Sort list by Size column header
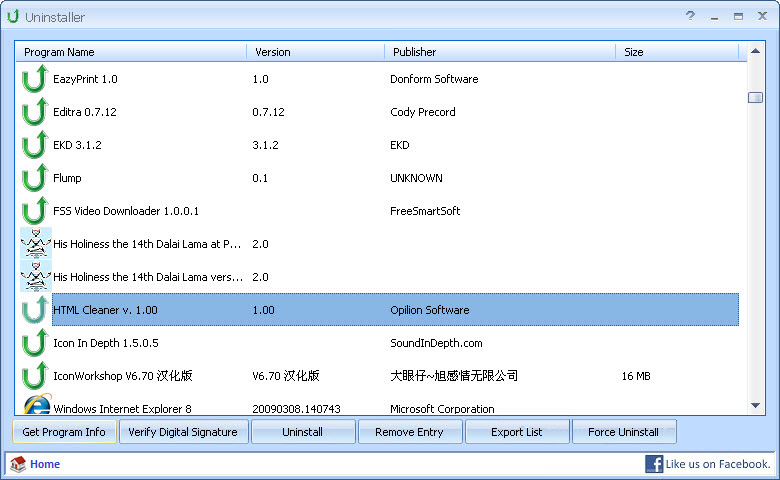The width and height of the screenshot is (780, 480). (677, 52)
